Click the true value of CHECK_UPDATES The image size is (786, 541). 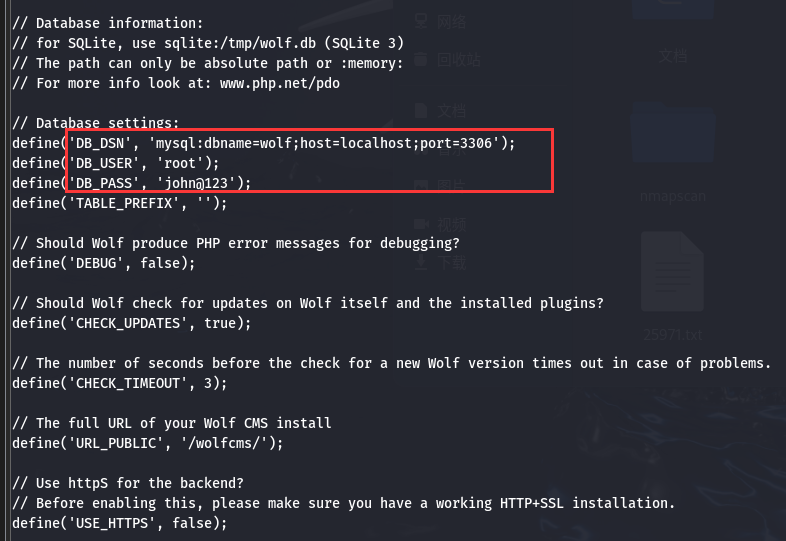(x=220, y=323)
